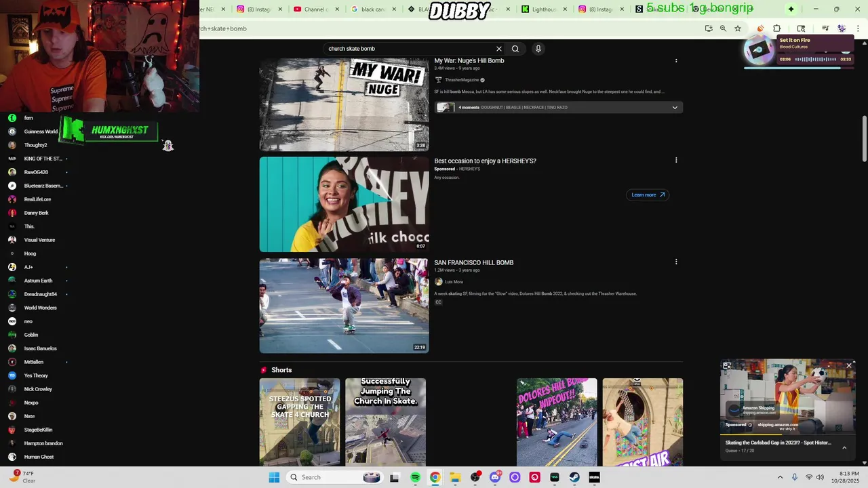Open the clock showing 8:13 PM

pos(845,476)
